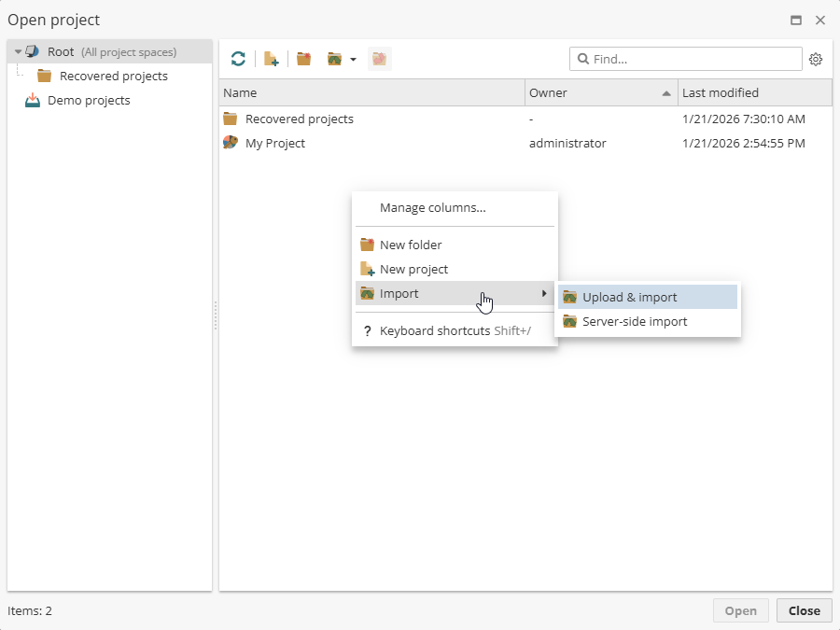Screen dimensions: 840x630
Task: Click the New project toolbar icon
Action: (272, 59)
